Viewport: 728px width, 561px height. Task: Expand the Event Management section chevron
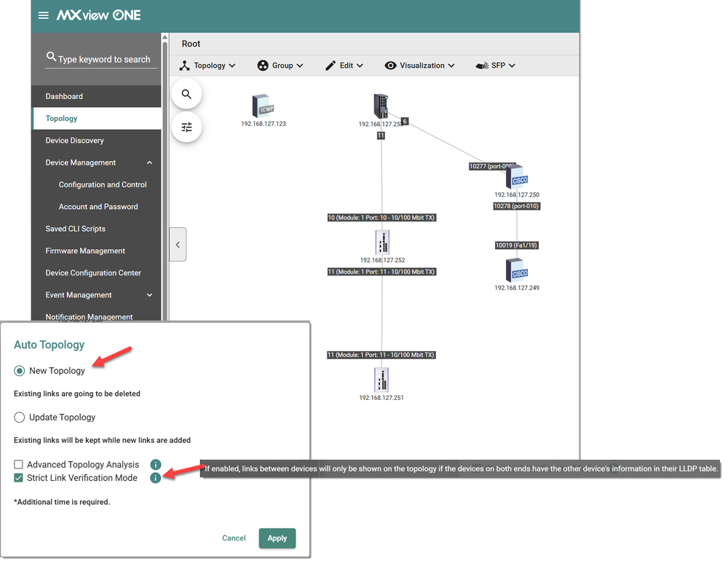[x=149, y=295]
